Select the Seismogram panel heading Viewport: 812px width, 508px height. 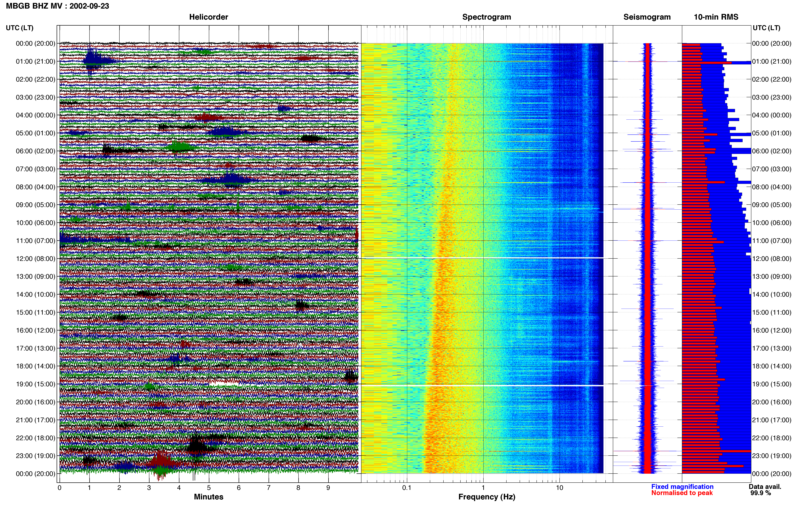point(647,17)
